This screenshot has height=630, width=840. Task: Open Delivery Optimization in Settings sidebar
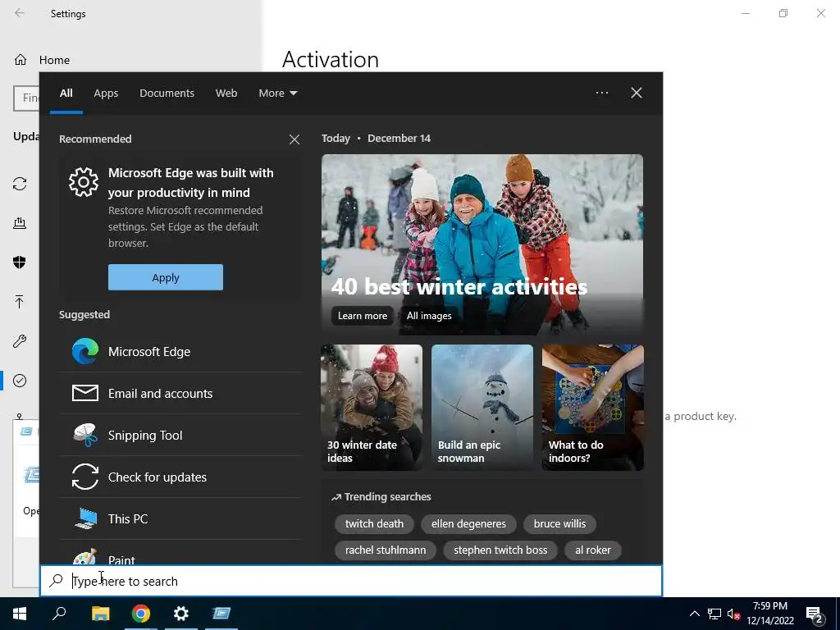coord(20,223)
